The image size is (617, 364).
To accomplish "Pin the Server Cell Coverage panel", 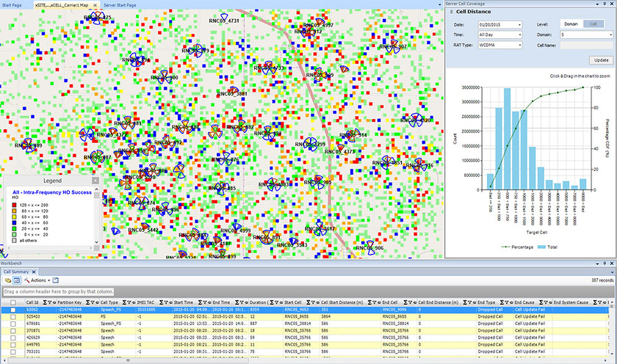I will [x=603, y=4].
